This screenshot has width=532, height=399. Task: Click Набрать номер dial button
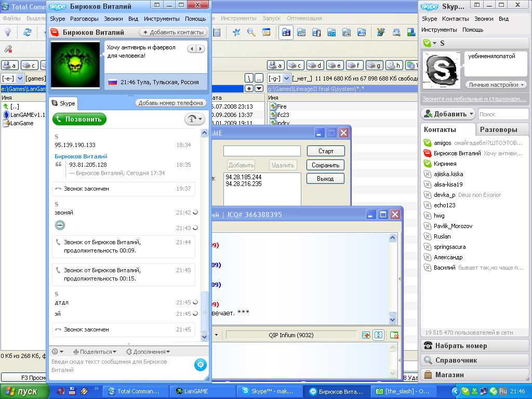click(x=475, y=345)
